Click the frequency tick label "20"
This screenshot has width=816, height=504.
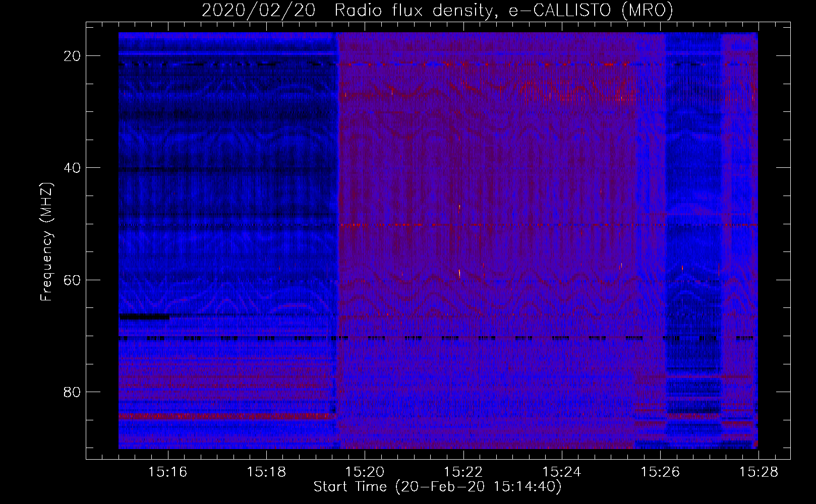73,56
